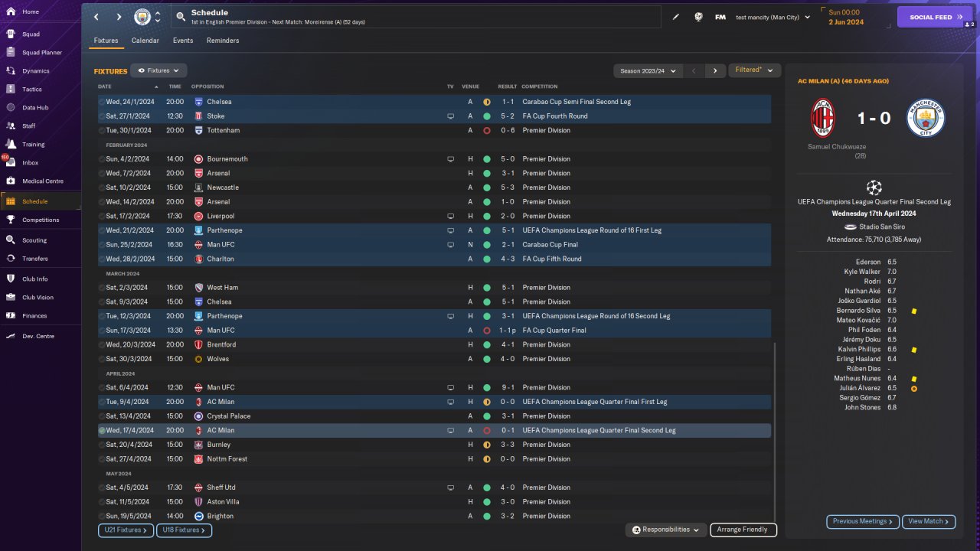Image resolution: width=980 pixels, height=551 pixels.
Task: Click Previous Meetings
Action: [863, 521]
